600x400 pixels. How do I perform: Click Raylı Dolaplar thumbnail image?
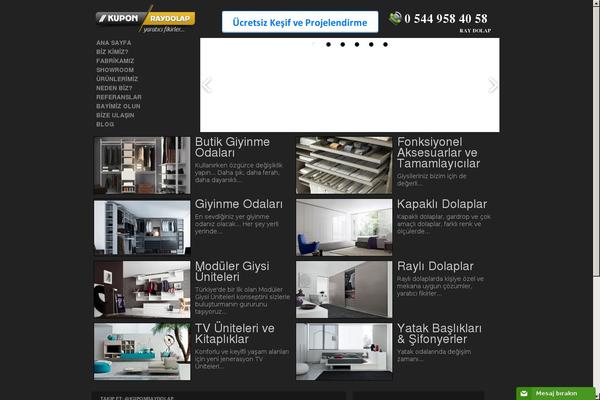(344, 289)
